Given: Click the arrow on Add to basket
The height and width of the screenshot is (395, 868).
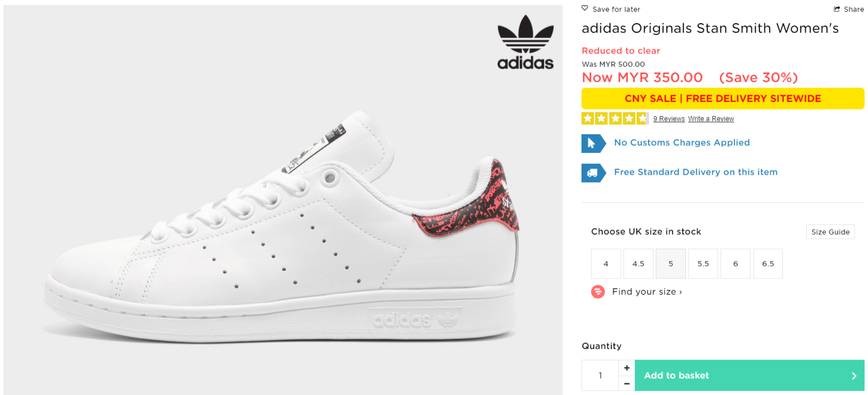Looking at the screenshot, I should [854, 376].
